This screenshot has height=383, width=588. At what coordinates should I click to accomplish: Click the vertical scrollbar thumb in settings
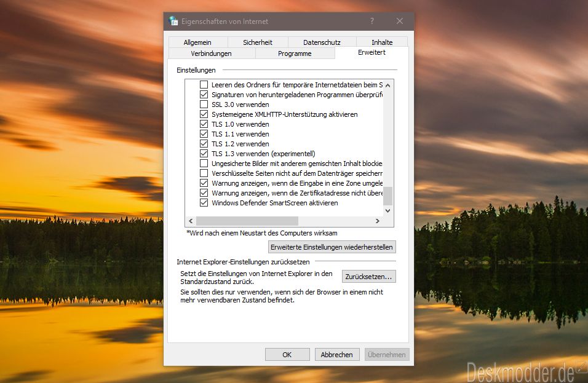(x=387, y=195)
